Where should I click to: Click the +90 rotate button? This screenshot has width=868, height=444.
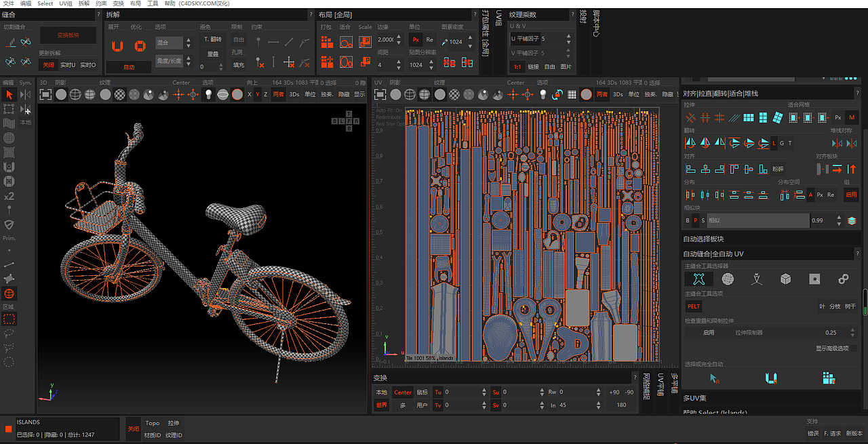(614, 392)
